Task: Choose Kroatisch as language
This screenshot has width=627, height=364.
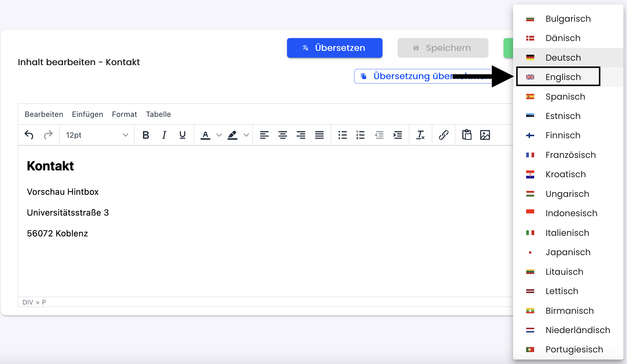Action: point(568,174)
